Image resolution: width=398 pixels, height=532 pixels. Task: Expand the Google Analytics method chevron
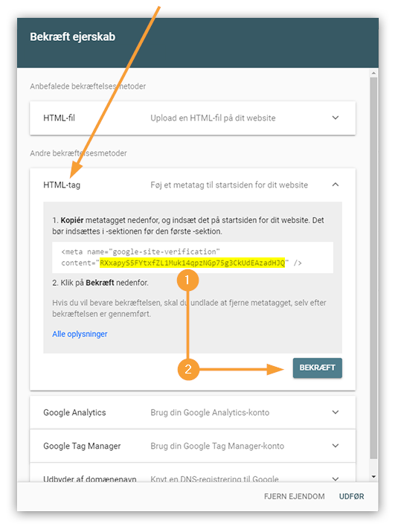(336, 412)
